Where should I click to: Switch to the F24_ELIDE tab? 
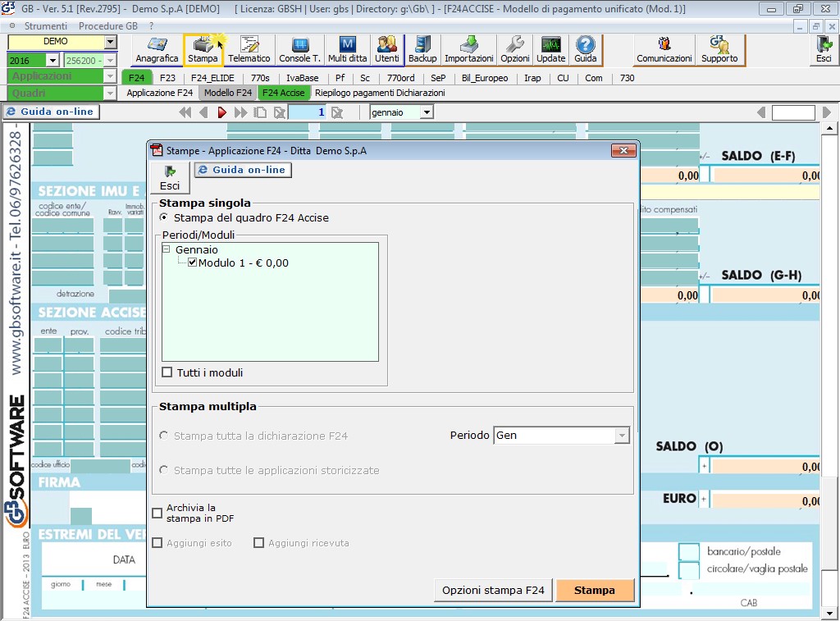tap(212, 78)
